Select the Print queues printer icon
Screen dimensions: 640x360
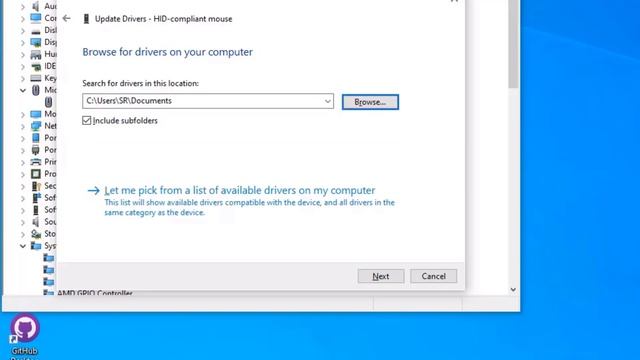(x=36, y=162)
